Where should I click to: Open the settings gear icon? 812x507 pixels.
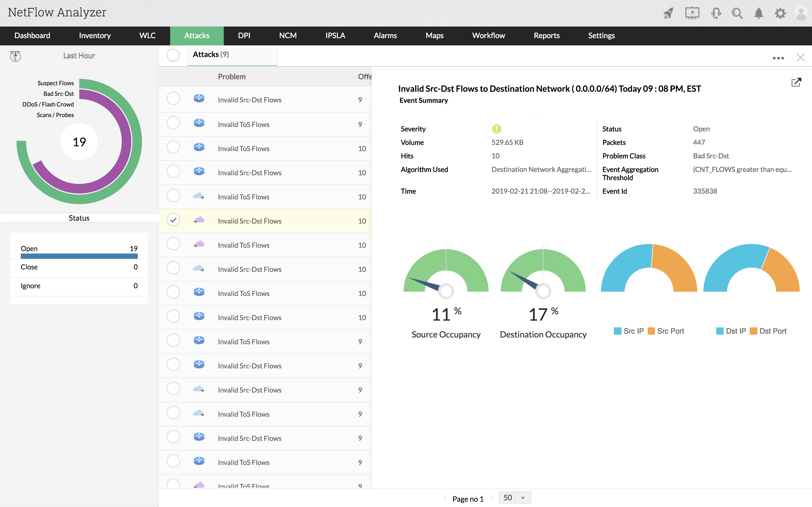coord(780,13)
